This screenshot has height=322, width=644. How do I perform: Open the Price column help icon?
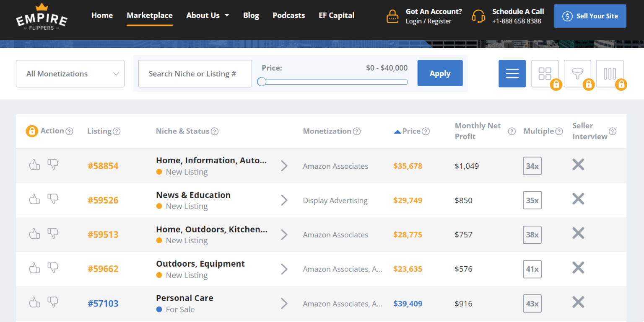(x=426, y=131)
